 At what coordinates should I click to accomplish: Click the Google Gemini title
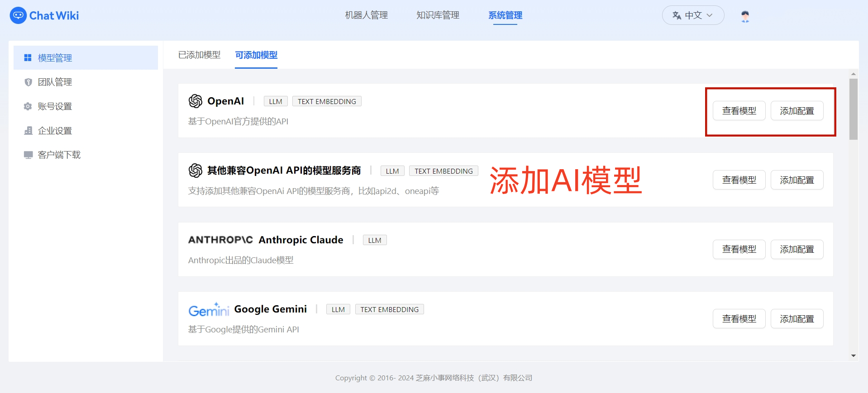pyautogui.click(x=271, y=309)
